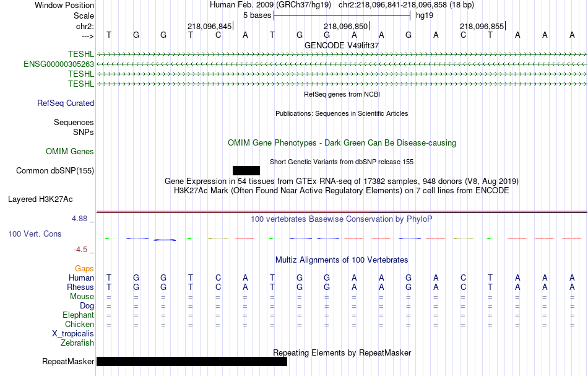
Task: Click the 218,096,850 ruler position
Action: tap(346, 26)
